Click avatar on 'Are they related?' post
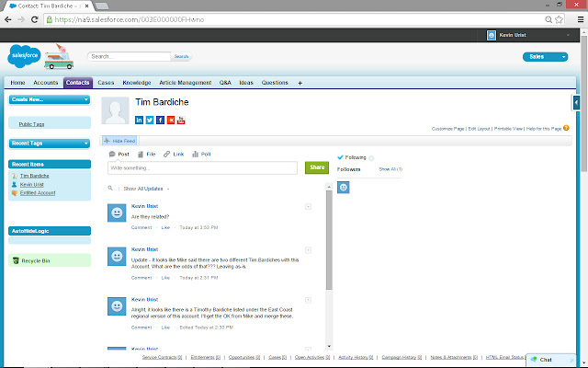The image size is (588, 368). (117, 213)
